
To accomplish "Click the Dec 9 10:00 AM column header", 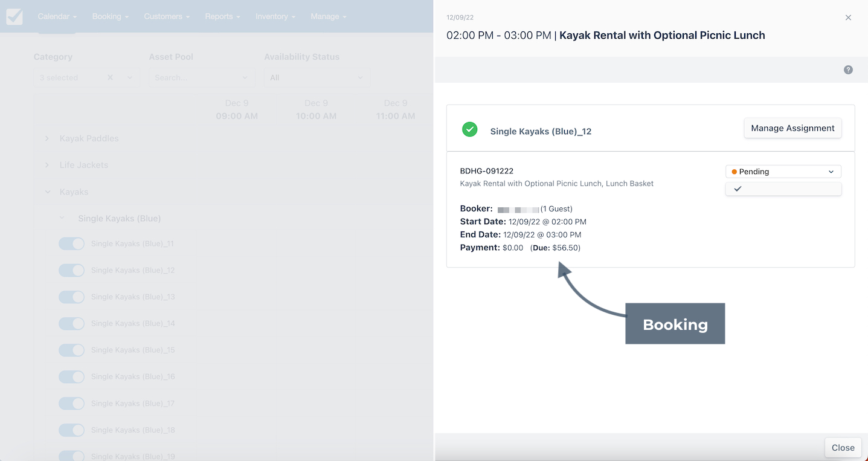I will [316, 109].
